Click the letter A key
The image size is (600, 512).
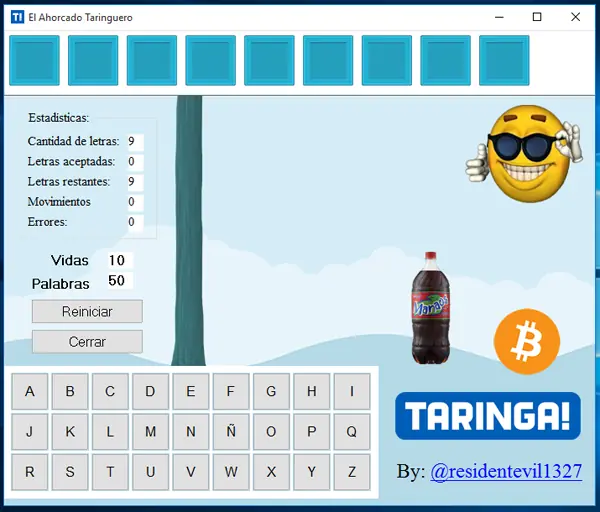[x=30, y=391]
